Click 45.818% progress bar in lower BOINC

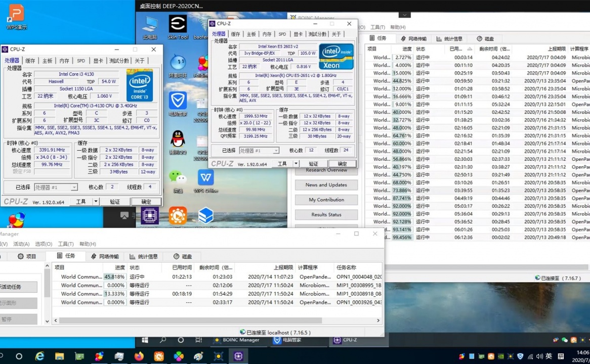[x=114, y=277]
